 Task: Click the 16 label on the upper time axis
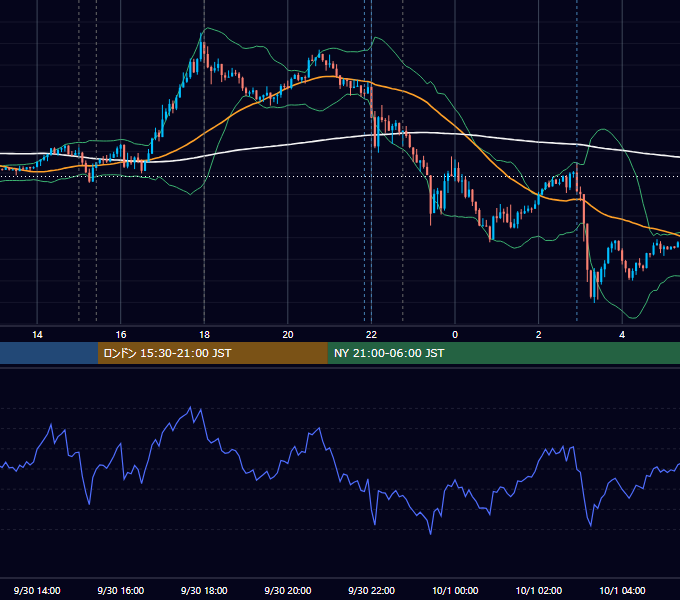tap(121, 335)
